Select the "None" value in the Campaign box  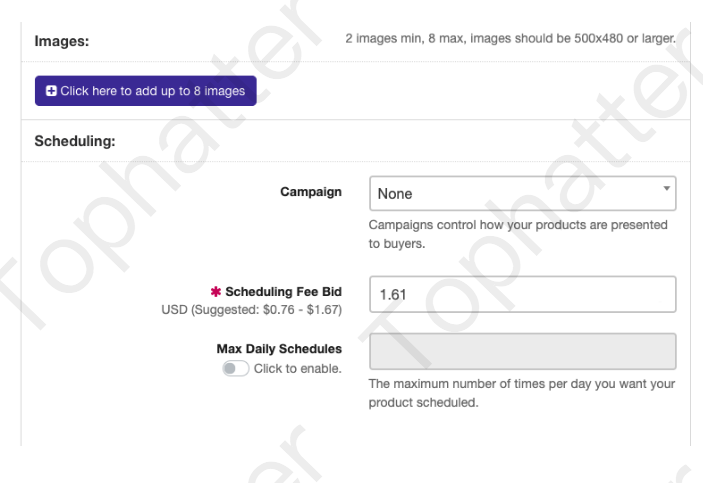395,194
